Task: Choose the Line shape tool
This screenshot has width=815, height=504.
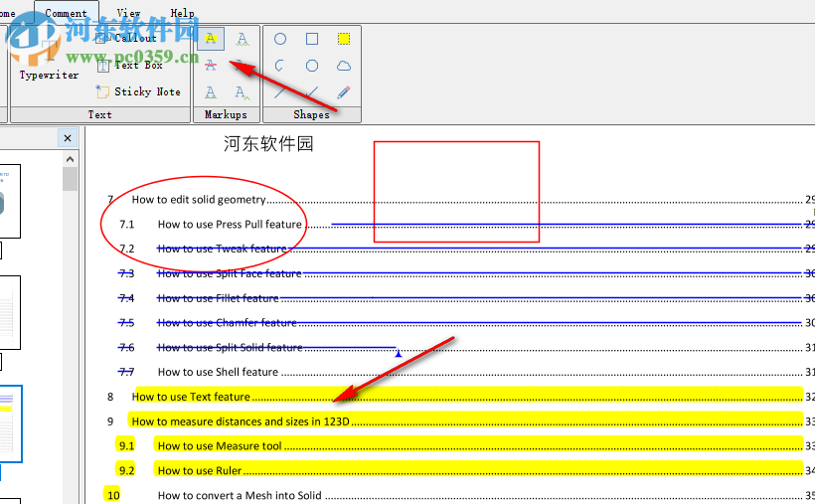Action: click(x=280, y=92)
